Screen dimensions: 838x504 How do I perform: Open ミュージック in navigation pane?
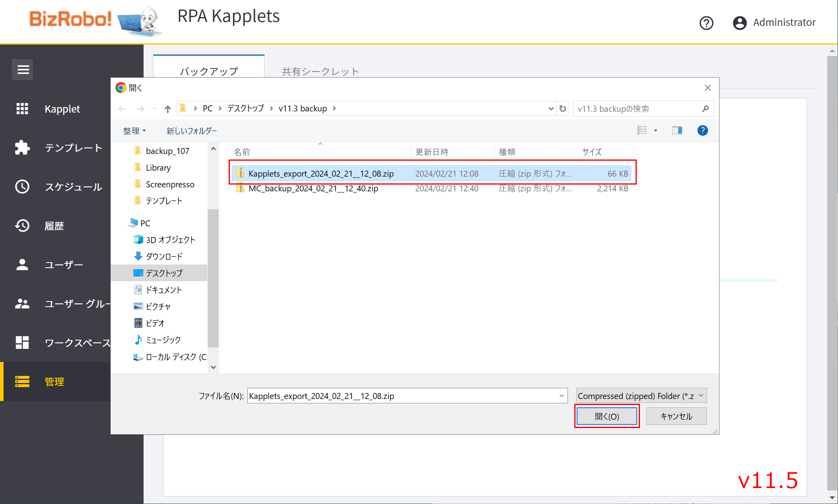(158, 340)
